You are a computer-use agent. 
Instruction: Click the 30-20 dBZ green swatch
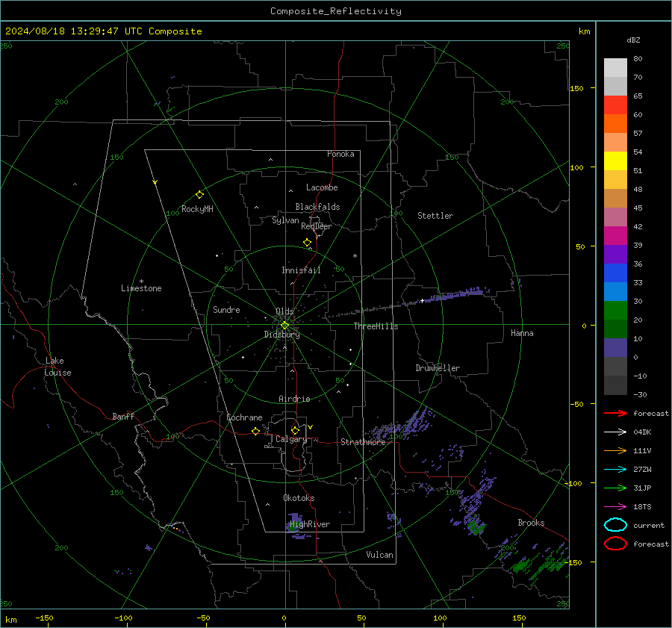tap(615, 311)
